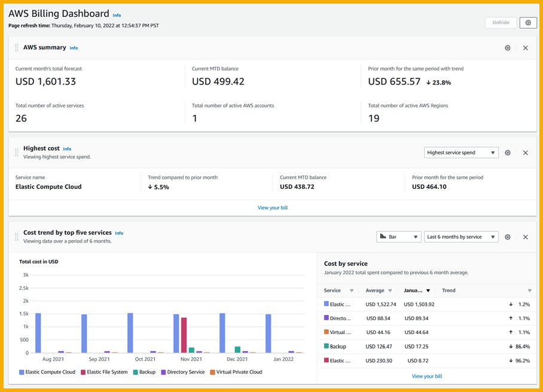Close the Cost trend widget
Image resolution: width=543 pixels, height=392 pixels.
point(525,237)
